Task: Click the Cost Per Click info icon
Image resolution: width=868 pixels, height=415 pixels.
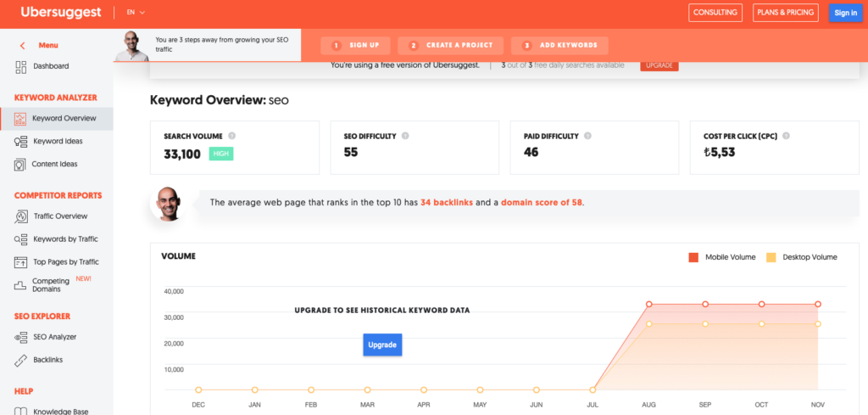Action: 786,136
